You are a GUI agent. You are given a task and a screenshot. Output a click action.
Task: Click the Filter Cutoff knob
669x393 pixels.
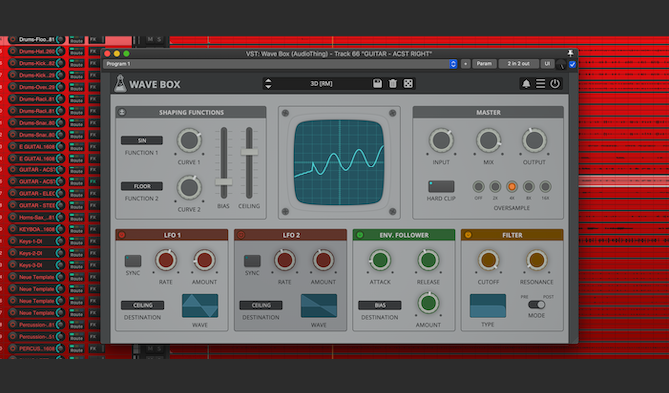pyautogui.click(x=488, y=260)
